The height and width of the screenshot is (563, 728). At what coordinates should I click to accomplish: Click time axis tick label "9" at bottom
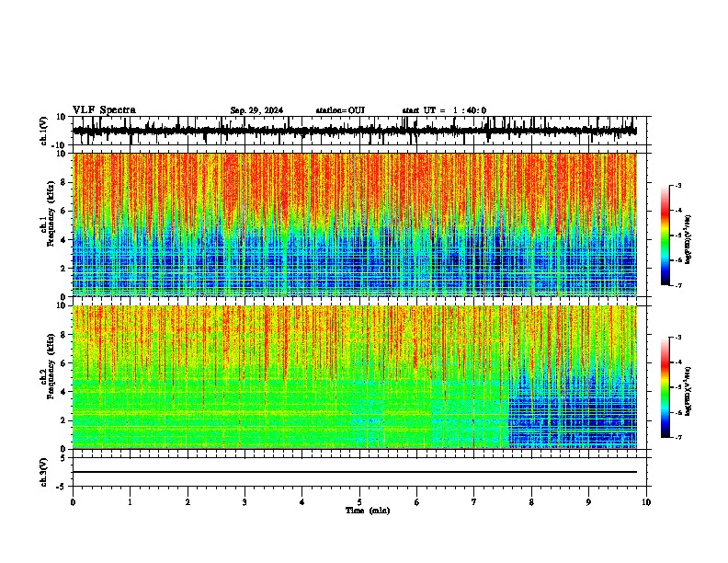(x=588, y=502)
